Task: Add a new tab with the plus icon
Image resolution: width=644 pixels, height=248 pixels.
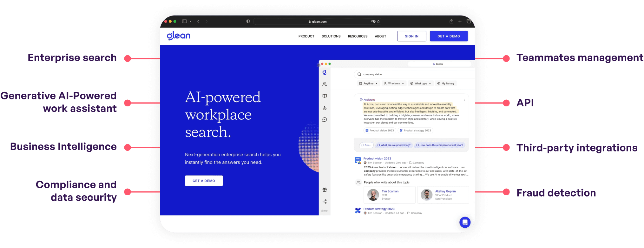Action: [x=460, y=21]
